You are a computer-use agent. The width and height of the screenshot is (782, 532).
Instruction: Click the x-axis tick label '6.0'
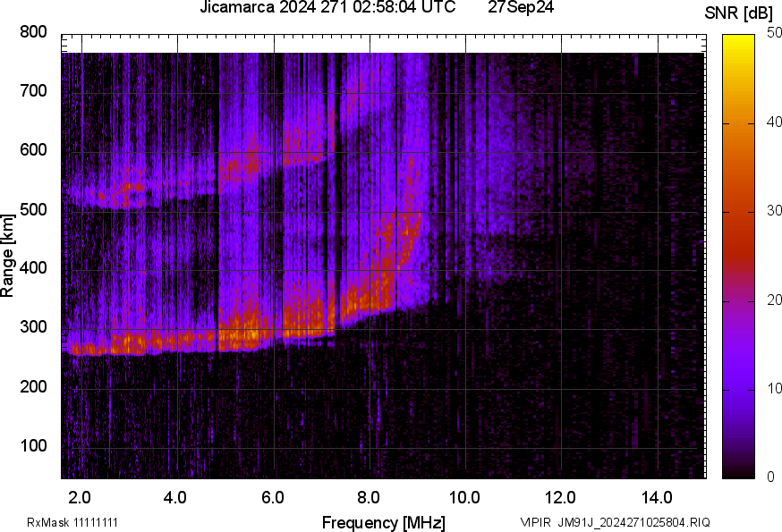272,498
